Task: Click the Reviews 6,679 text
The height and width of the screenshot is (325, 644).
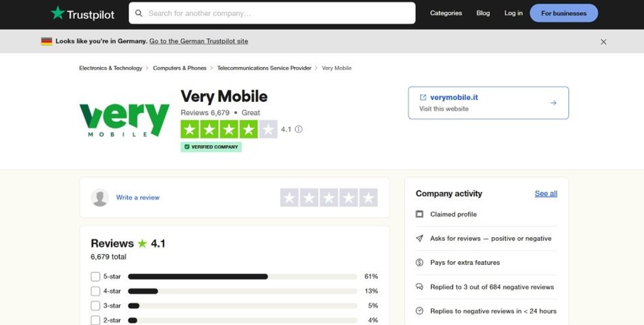Action: click(x=205, y=113)
